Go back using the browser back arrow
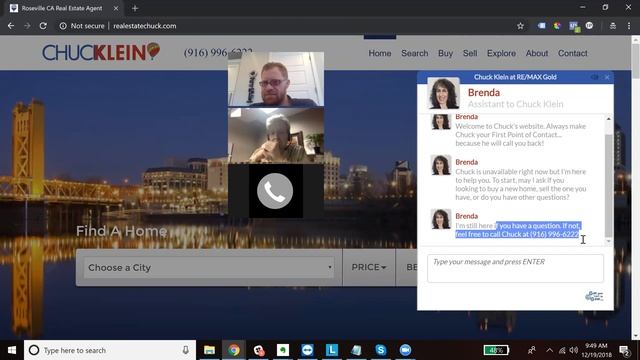 click(11, 26)
